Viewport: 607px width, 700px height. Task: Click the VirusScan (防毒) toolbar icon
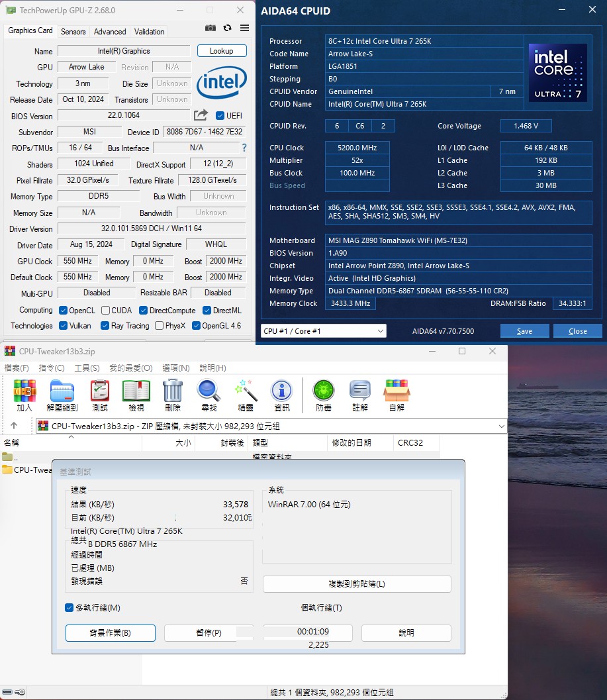coord(324,395)
